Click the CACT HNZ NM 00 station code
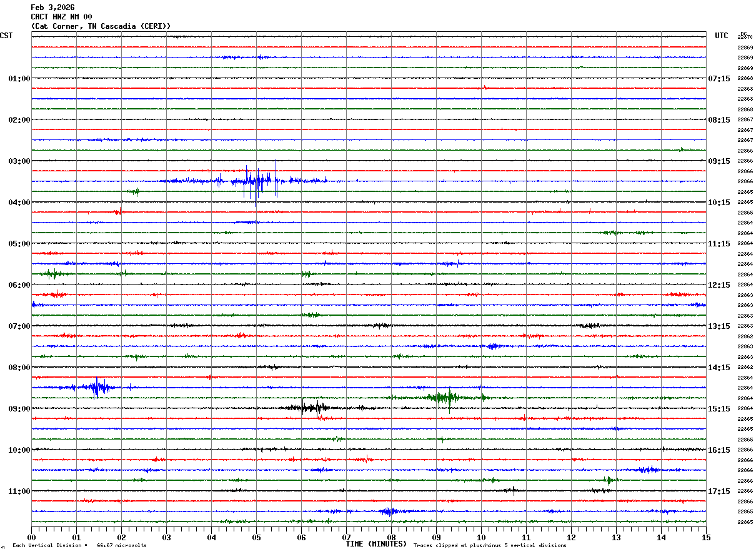Screen dimensions: 756x554 click(x=61, y=17)
